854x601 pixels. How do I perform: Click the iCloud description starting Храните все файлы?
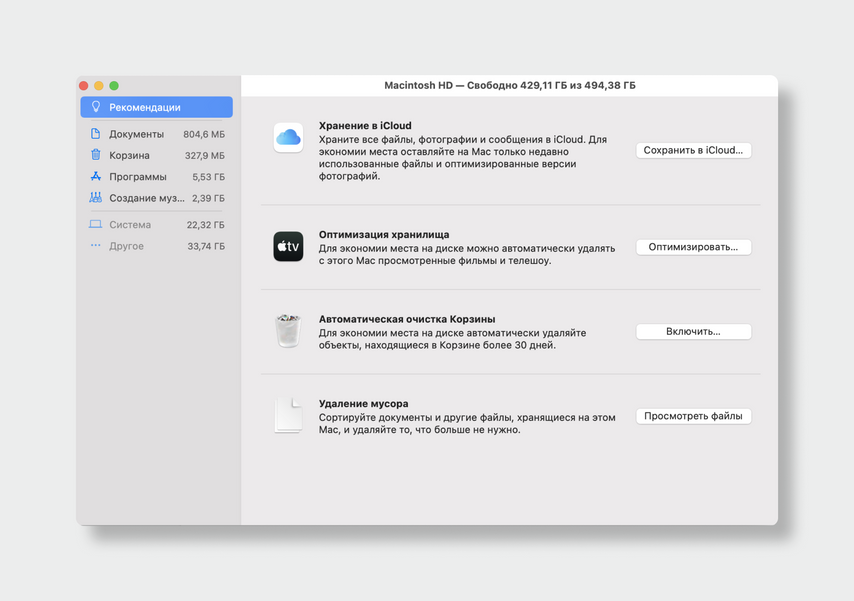pyautogui.click(x=462, y=158)
